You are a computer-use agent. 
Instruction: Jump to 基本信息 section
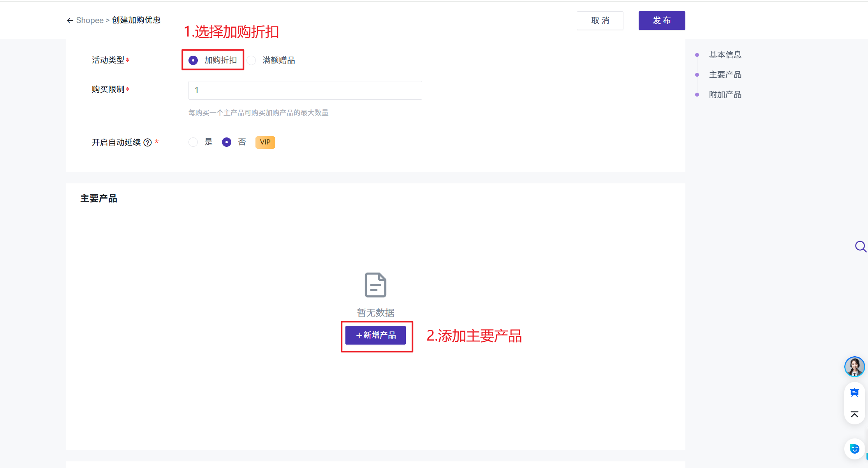click(x=725, y=55)
